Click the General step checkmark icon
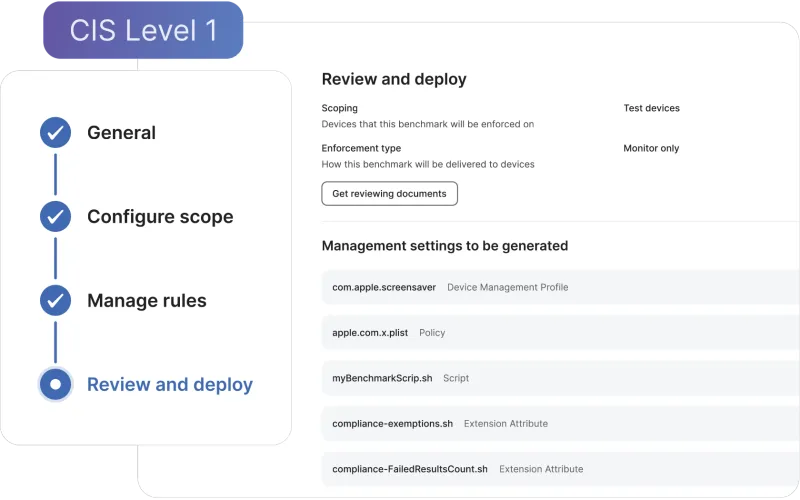Viewport: 800px width, 500px height. coord(56,133)
